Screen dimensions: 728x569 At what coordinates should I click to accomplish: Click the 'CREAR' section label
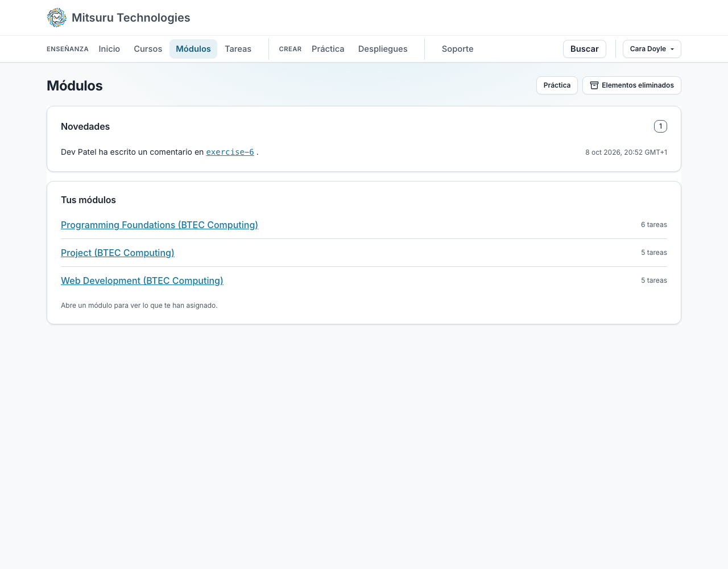tap(290, 49)
